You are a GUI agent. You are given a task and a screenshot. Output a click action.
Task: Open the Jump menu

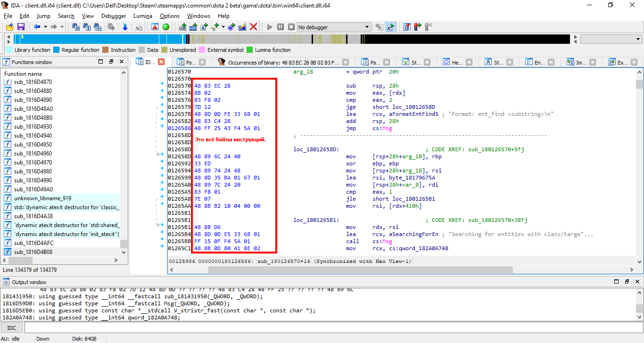[43, 16]
